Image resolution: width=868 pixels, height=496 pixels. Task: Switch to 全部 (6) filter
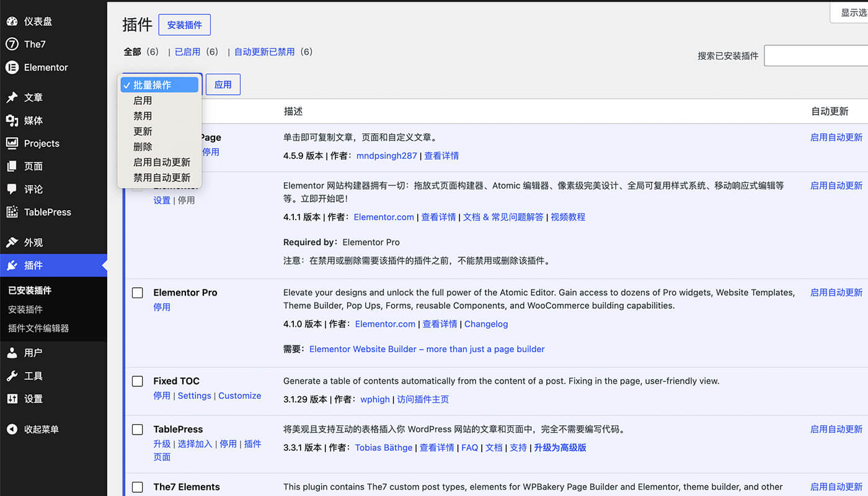click(x=141, y=52)
